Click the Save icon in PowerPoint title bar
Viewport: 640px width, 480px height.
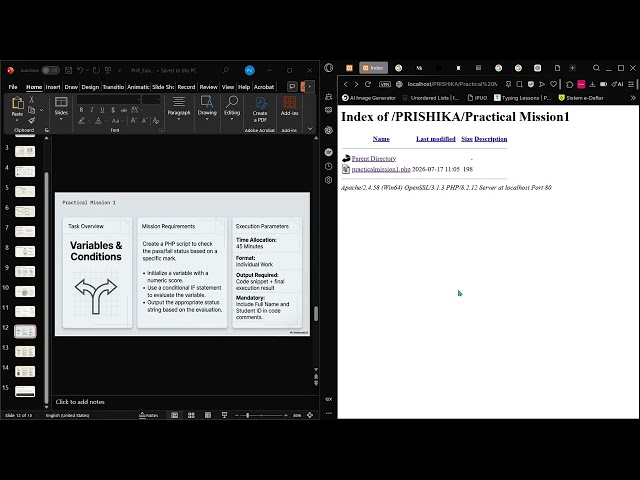click(69, 70)
